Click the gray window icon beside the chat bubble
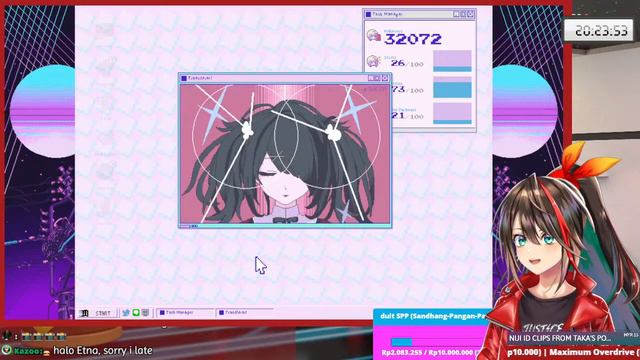Image resolution: width=640 pixels, height=360 pixels. click(145, 313)
